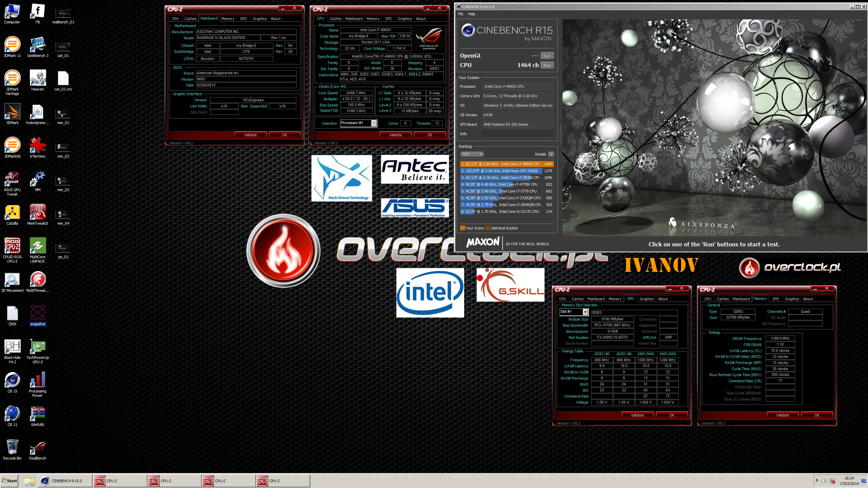Select ranking row for Xeon X5650
868x488 pixels.
[507, 171]
